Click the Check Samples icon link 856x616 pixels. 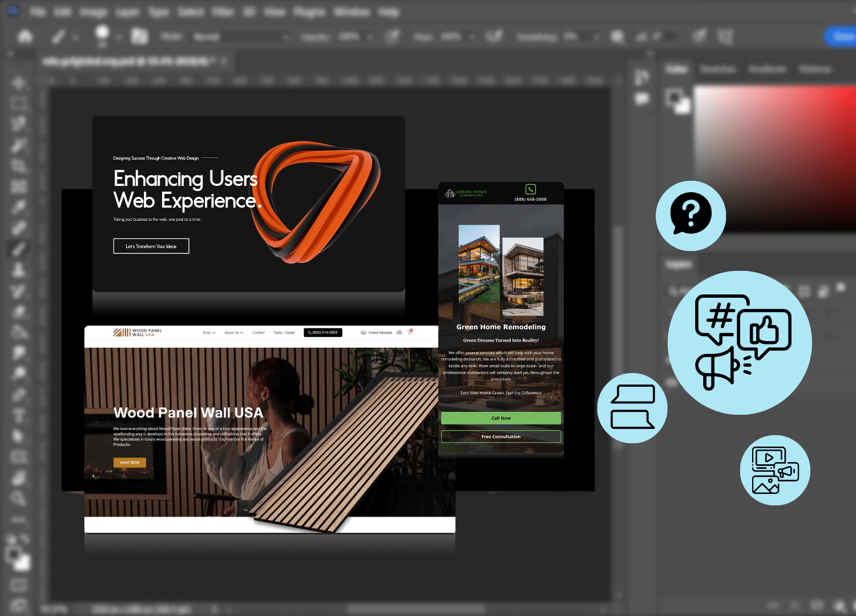(x=377, y=333)
